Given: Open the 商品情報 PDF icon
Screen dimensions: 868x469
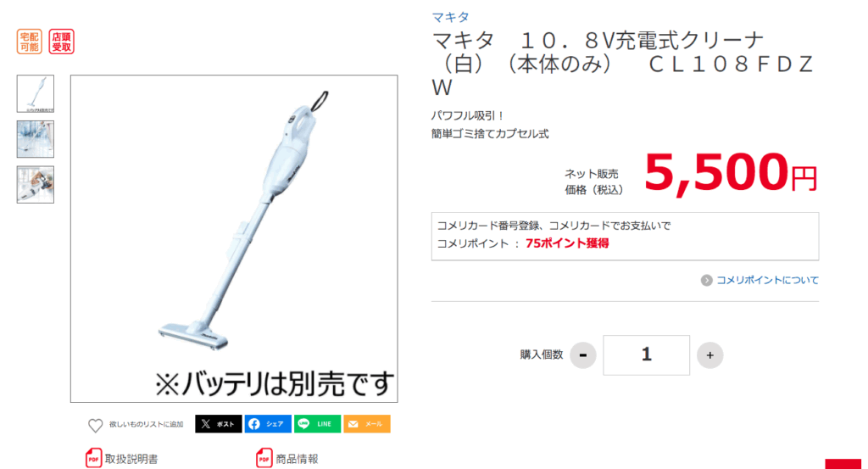Looking at the screenshot, I should [264, 459].
